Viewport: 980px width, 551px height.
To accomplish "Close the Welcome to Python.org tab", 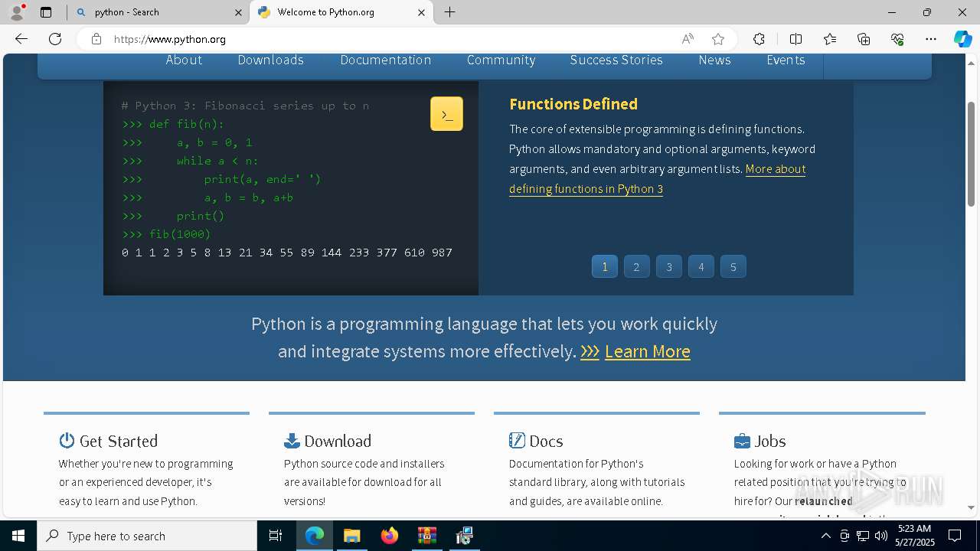I will pos(421,12).
